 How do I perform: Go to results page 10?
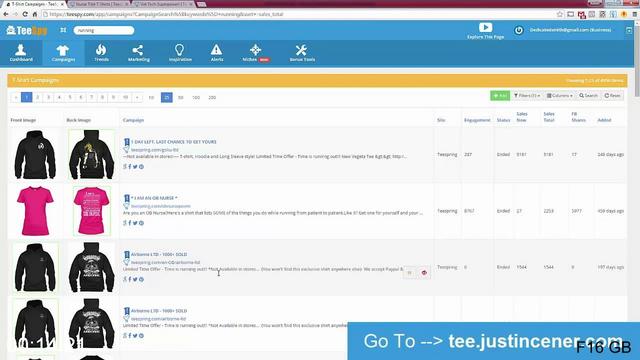click(126, 97)
